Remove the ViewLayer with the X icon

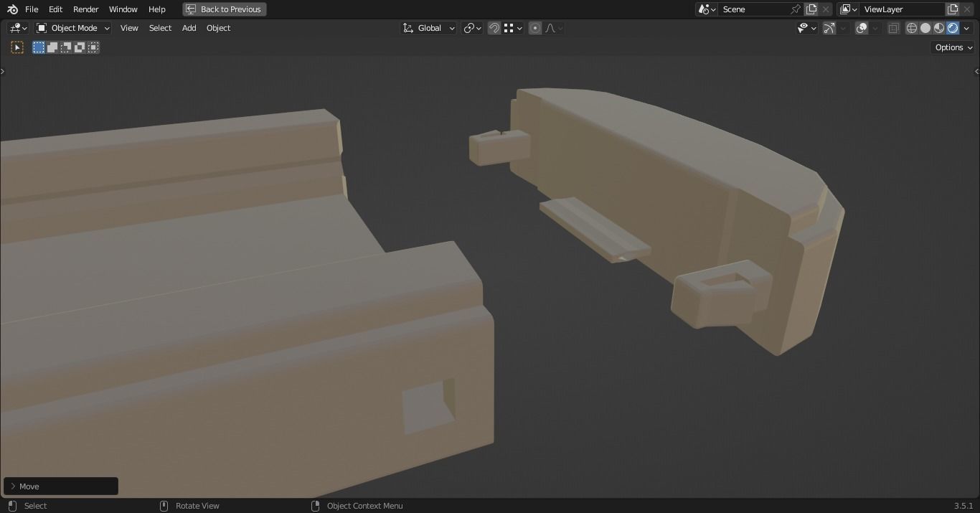967,9
